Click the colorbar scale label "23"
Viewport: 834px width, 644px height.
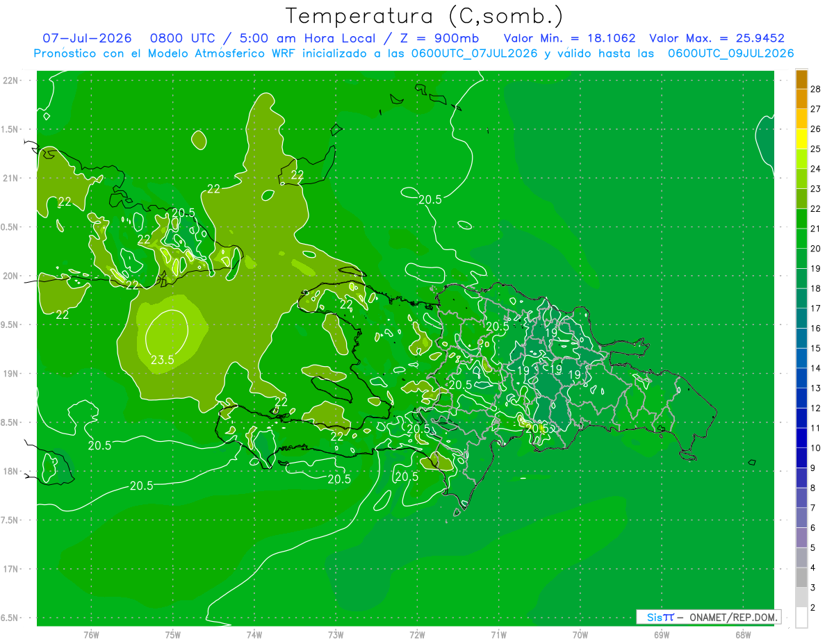pos(816,189)
